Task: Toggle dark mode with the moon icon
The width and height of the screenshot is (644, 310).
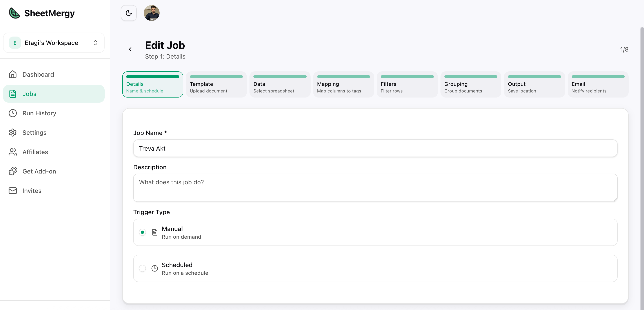Action: click(x=129, y=13)
